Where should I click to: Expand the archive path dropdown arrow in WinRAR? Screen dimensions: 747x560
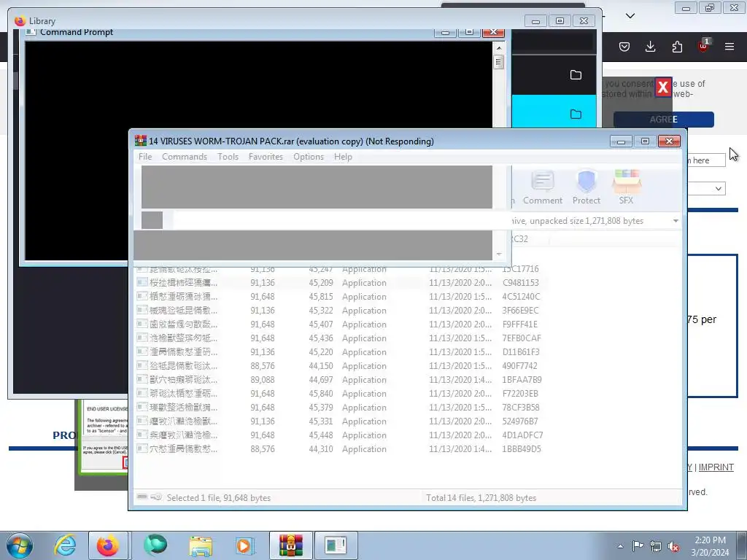click(x=676, y=221)
